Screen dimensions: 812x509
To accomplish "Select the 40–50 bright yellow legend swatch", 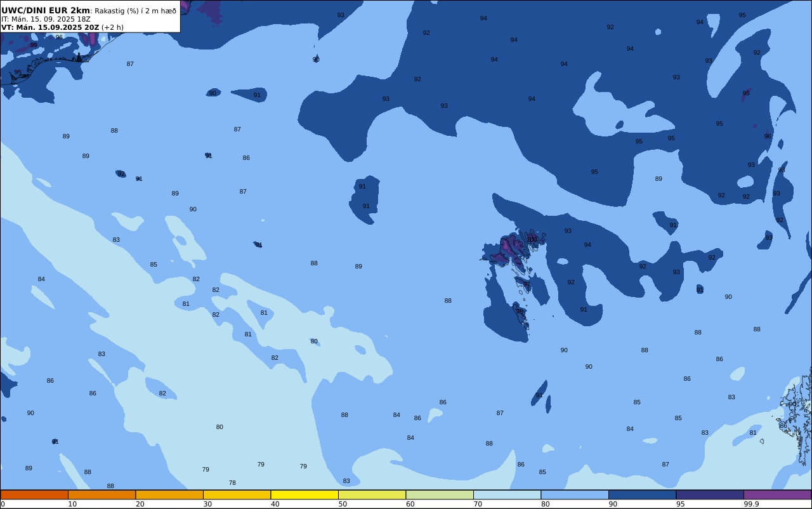I will pyautogui.click(x=304, y=494).
